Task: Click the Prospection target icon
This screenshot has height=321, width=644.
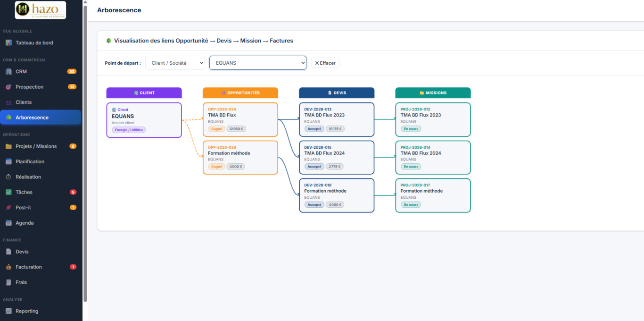Action: pyautogui.click(x=8, y=87)
